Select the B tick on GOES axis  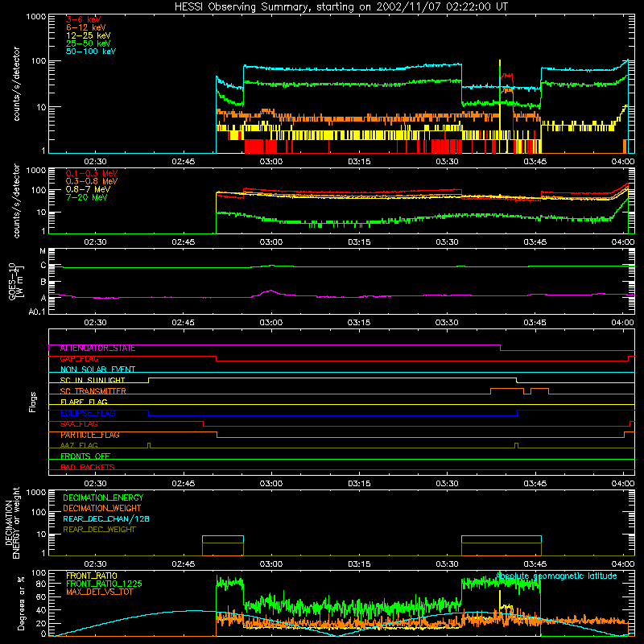click(43, 283)
